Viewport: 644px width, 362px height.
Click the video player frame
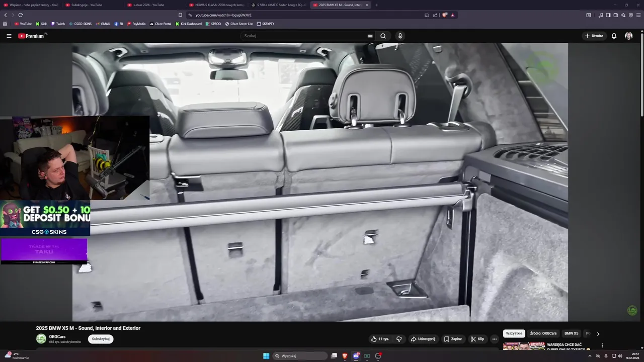click(320, 182)
